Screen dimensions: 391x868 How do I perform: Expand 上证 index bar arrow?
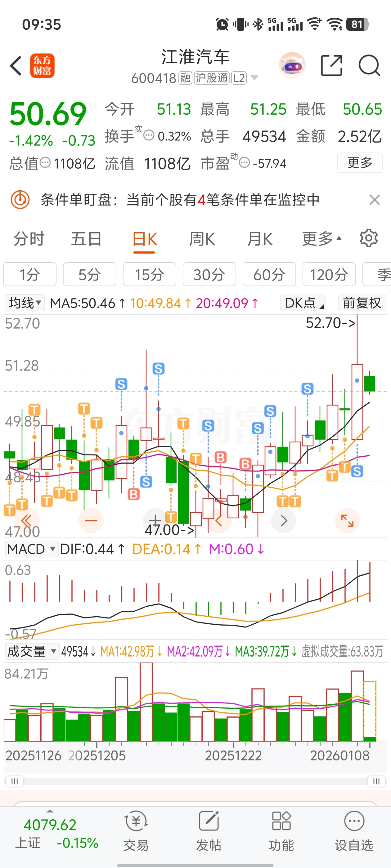click(50, 811)
